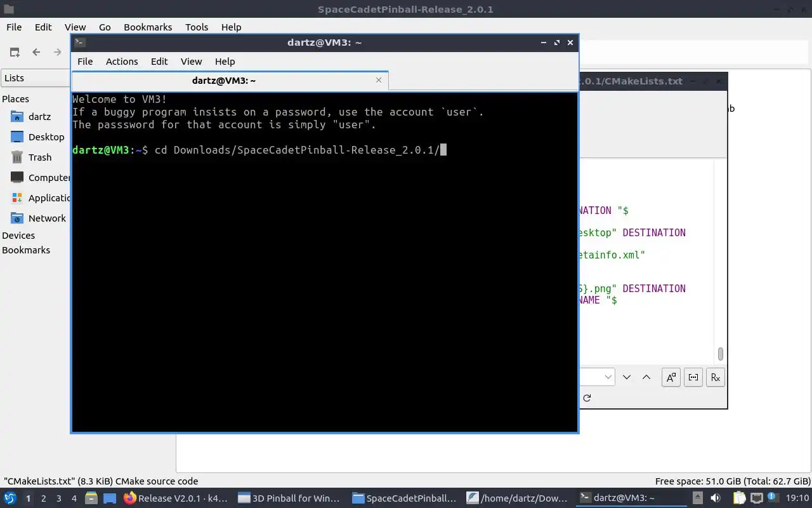Viewport: 812px width, 508px height.
Task: Open Computer in the Places sidebar
Action: [40, 178]
